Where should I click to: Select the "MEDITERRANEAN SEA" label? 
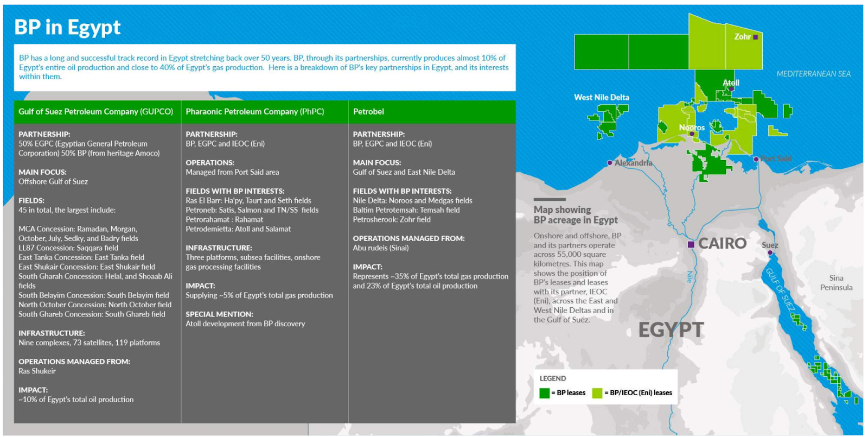click(x=813, y=74)
